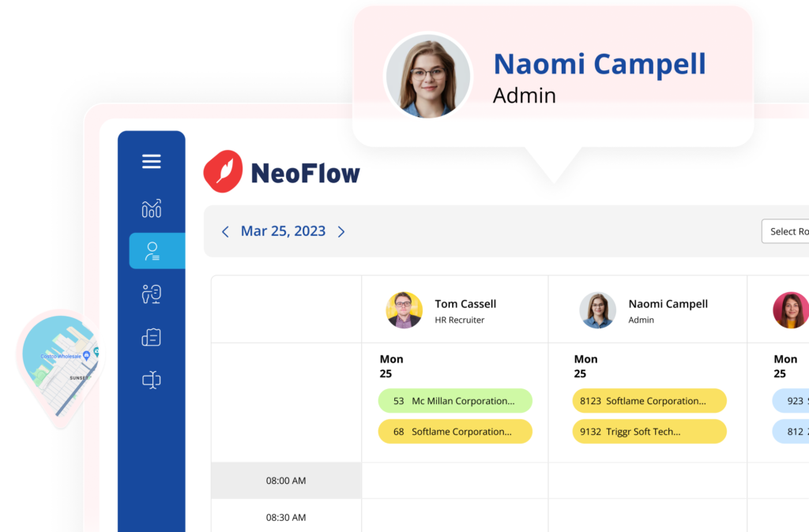Viewport: 809px width, 532px height.
Task: Click Naomi Campbell's avatar in schedule header
Action: tap(597, 310)
